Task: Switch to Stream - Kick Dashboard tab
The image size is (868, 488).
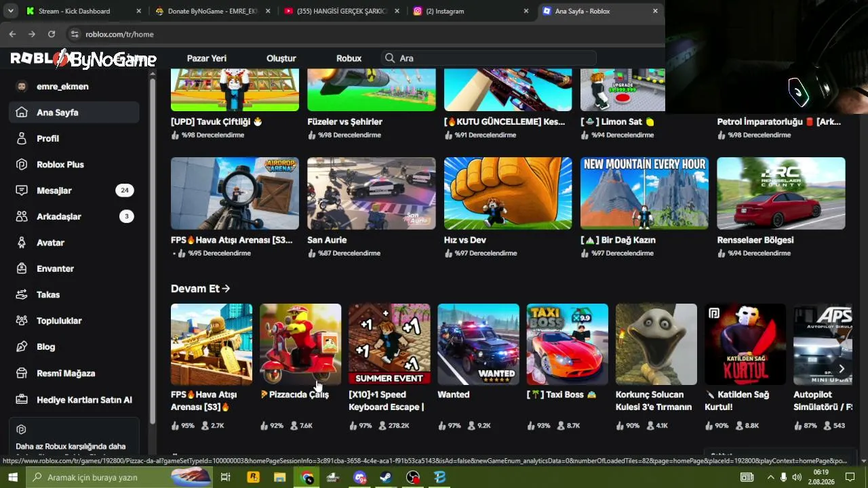Action: (x=75, y=11)
